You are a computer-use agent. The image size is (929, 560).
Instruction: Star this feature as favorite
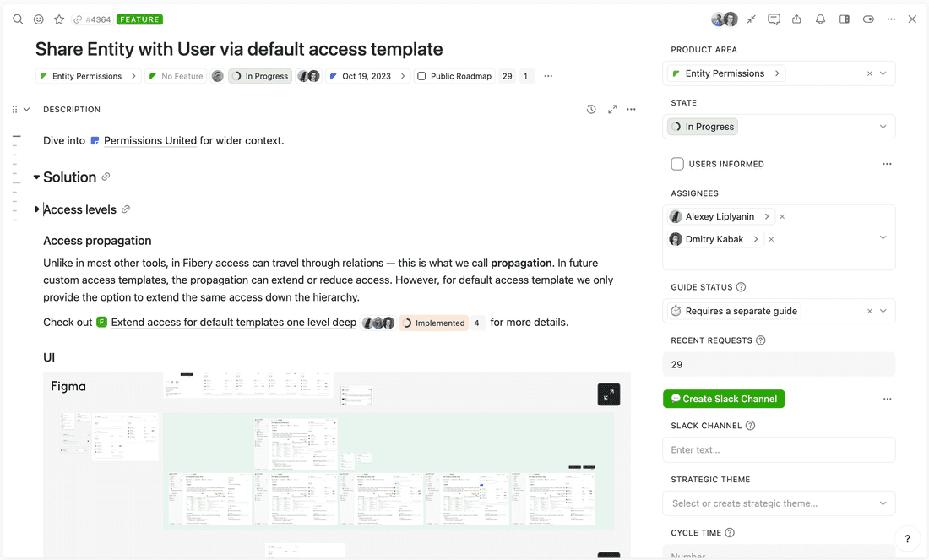tap(59, 19)
